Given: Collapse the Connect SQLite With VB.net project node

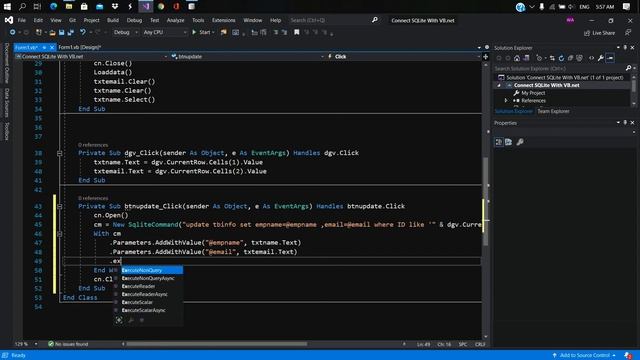Looking at the screenshot, I should point(499,85).
